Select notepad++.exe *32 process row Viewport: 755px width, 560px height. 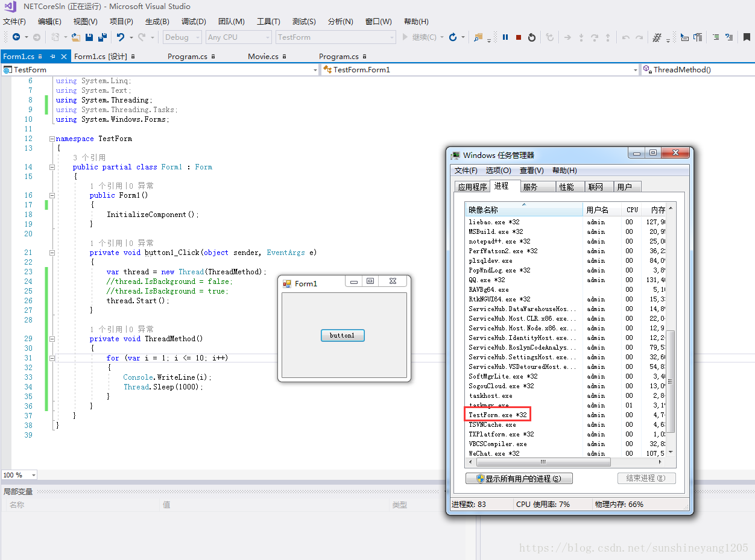coord(565,241)
